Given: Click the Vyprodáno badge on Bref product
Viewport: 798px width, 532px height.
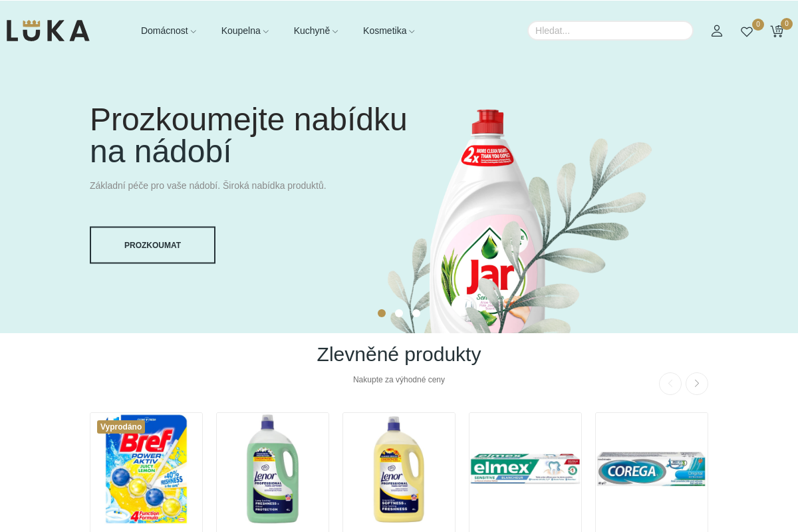Looking at the screenshot, I should point(121,427).
